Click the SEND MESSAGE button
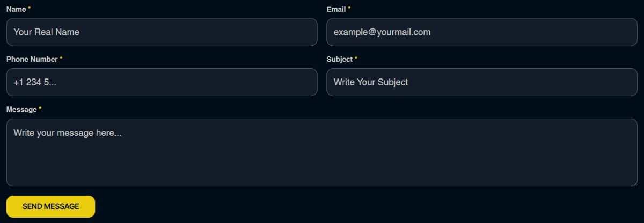The image size is (644, 223). [x=50, y=206]
